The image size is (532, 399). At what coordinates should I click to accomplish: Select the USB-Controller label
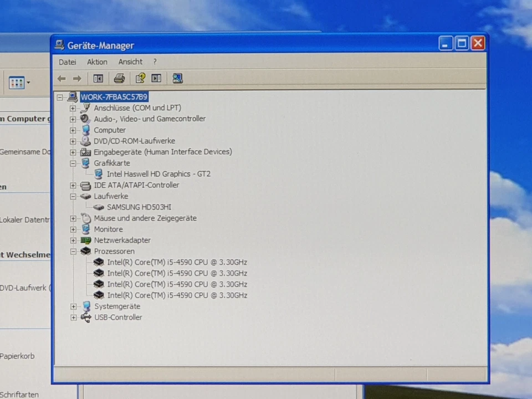click(119, 318)
